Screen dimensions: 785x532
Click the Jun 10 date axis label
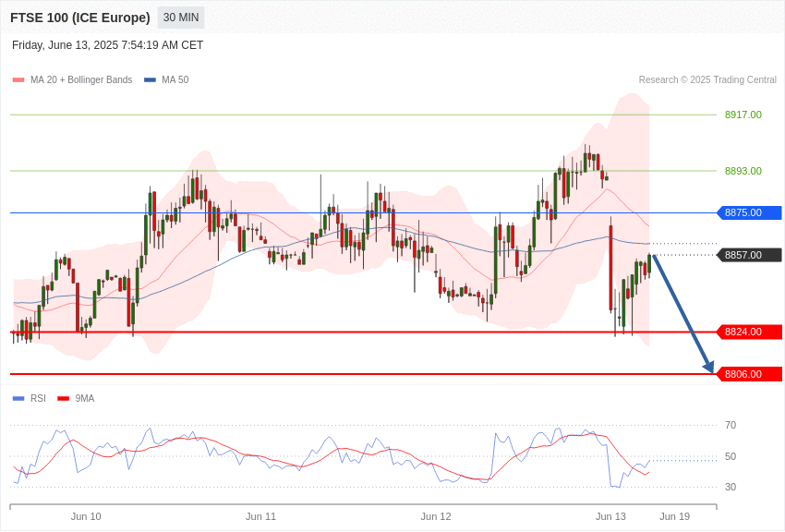[x=86, y=516]
